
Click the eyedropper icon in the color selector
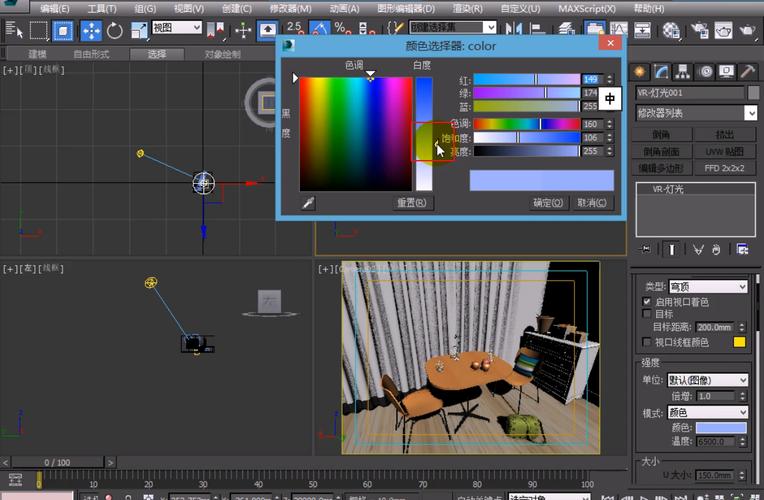[309, 203]
